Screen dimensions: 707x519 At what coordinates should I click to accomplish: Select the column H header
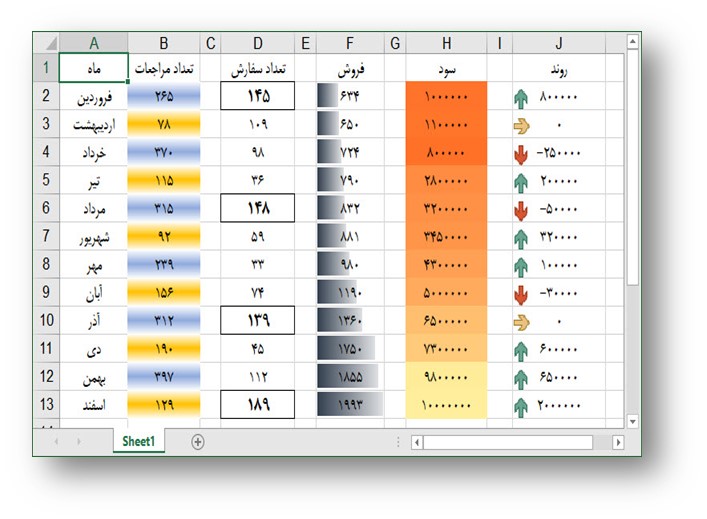point(446,44)
